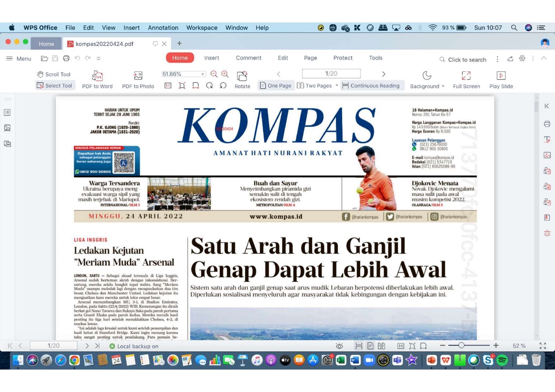Click the zoom slider handle in status bar

(x=461, y=346)
